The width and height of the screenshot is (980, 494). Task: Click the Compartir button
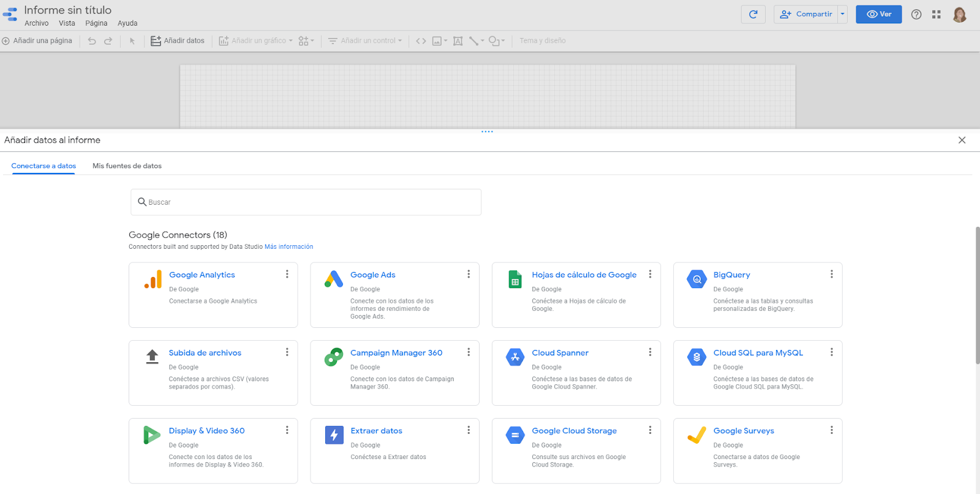[x=807, y=14]
